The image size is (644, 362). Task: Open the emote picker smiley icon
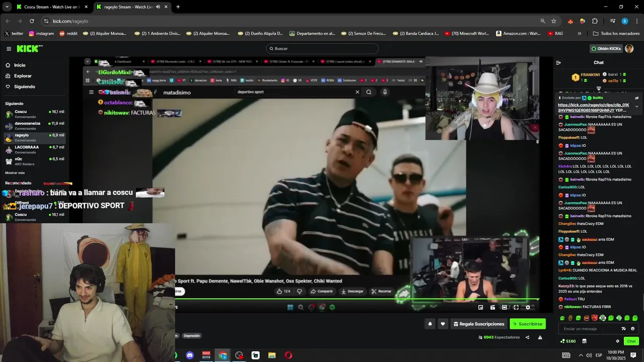tap(632, 329)
